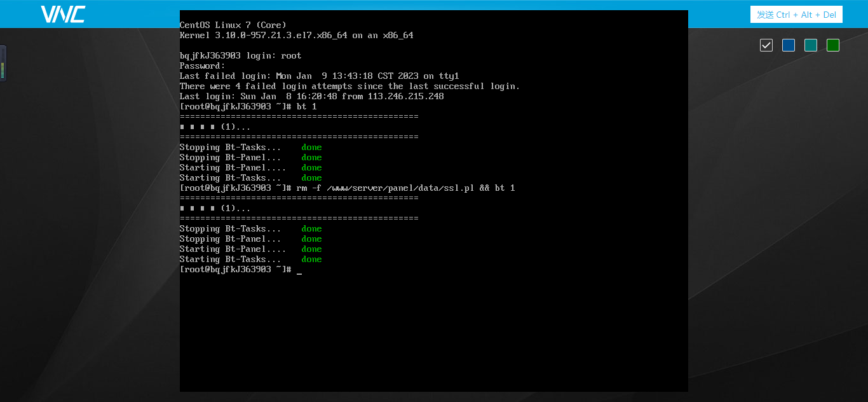The image size is (868, 402).
Task: Send Ctrl + Alt + Del button
Action: pos(796,15)
